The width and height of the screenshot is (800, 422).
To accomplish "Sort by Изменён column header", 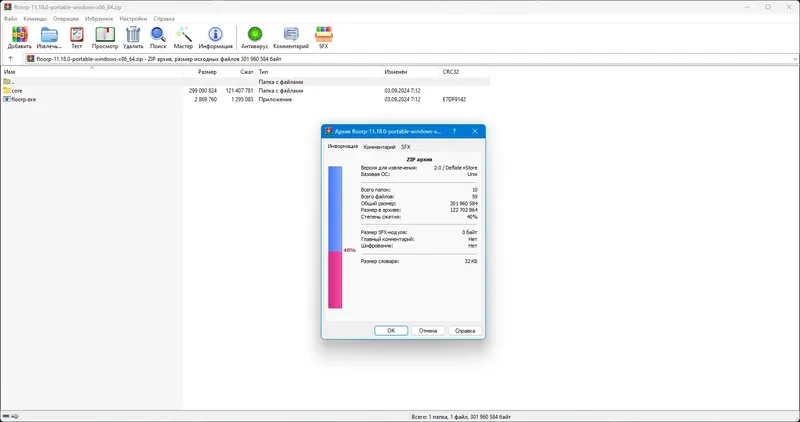I will point(411,72).
